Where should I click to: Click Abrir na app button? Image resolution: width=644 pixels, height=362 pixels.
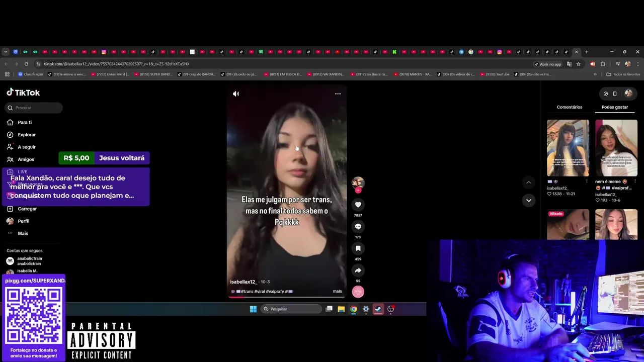coord(548,64)
